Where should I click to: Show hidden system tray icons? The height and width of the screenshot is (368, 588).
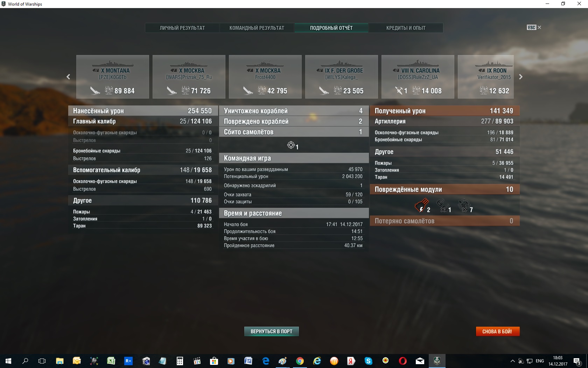point(512,361)
